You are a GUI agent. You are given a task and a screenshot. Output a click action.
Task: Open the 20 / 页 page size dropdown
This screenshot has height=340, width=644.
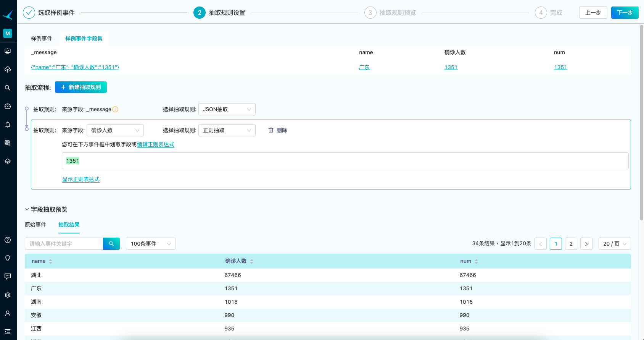(x=615, y=244)
